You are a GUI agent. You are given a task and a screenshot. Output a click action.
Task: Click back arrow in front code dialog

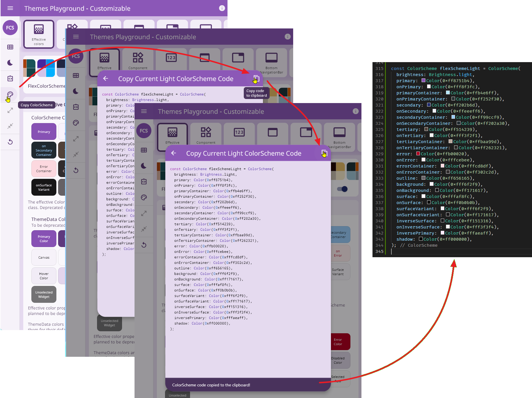pyautogui.click(x=173, y=153)
